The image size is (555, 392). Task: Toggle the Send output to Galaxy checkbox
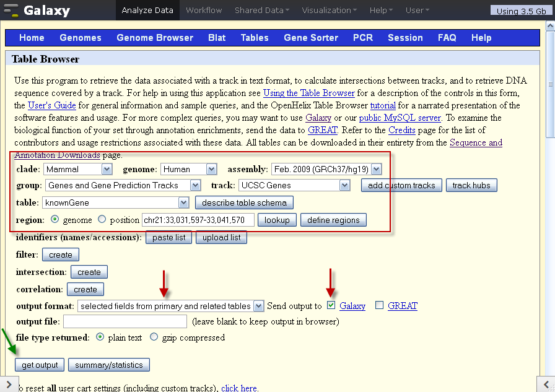click(331, 305)
